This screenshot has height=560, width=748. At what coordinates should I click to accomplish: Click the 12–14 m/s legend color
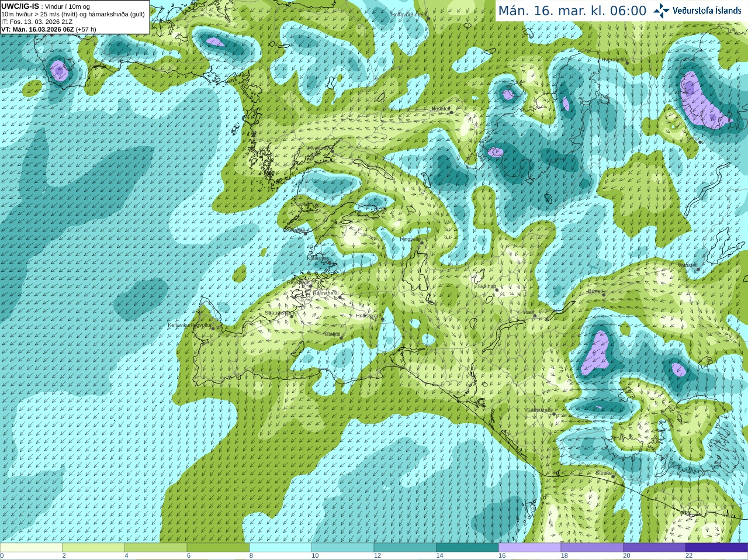click(x=405, y=548)
